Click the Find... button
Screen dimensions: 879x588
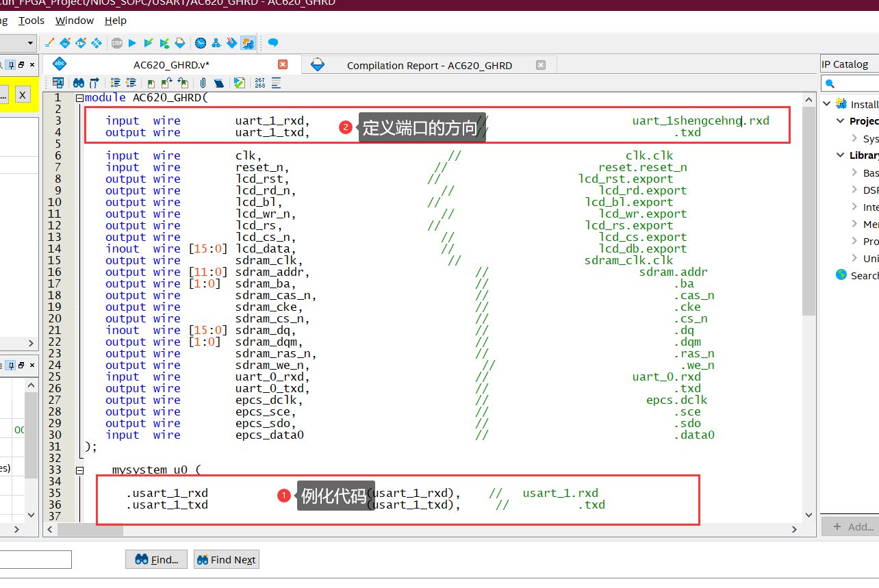[x=157, y=559]
